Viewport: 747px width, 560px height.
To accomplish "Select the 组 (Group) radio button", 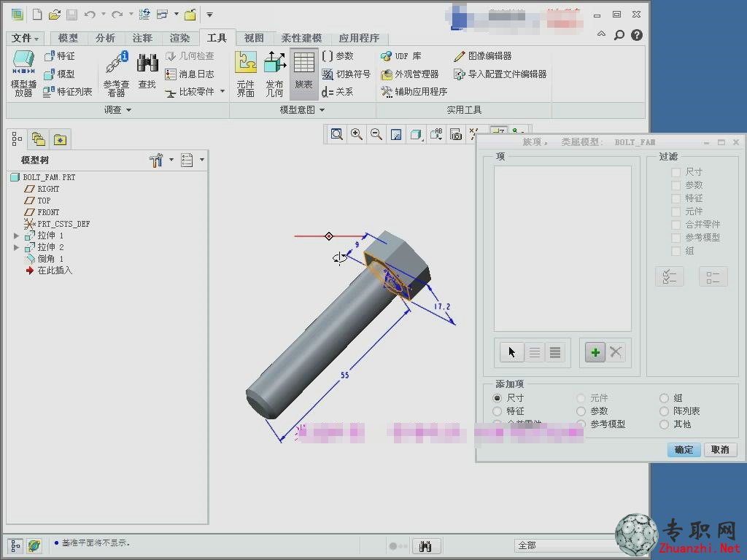I will [x=664, y=397].
